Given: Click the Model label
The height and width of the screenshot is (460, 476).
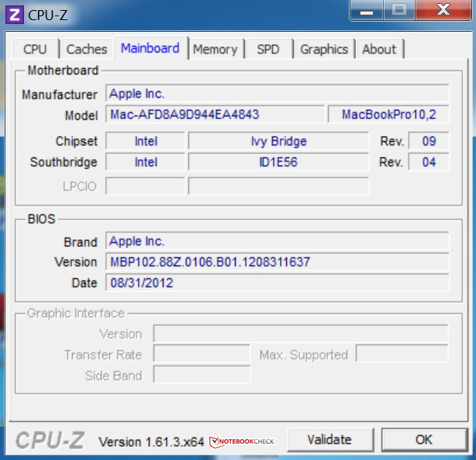Looking at the screenshot, I should pyautogui.click(x=81, y=115).
